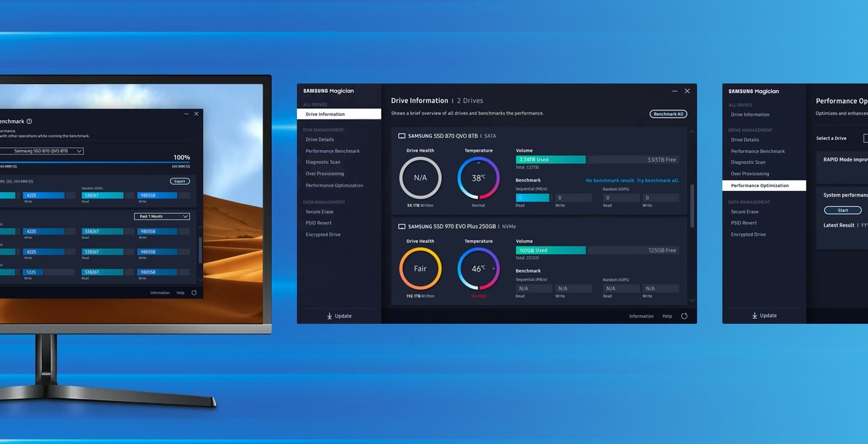Image resolution: width=868 pixels, height=444 pixels.
Task: Open Performance Optimization in the center window sidebar
Action: pos(334,186)
